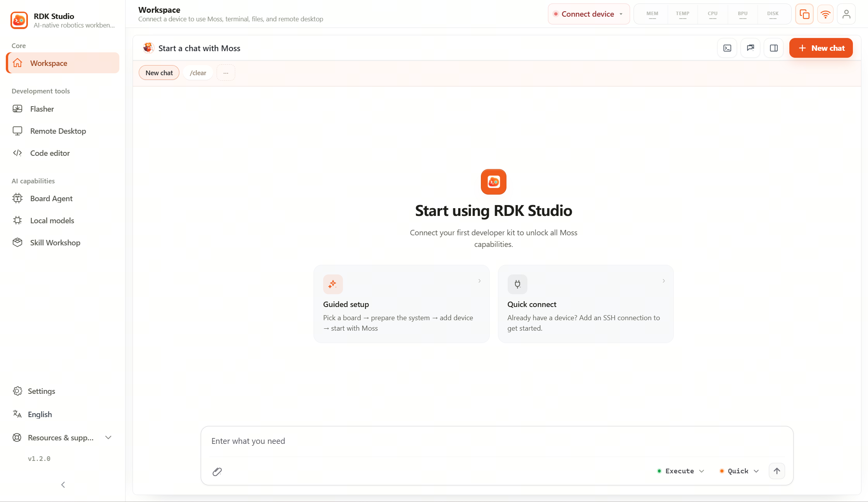The image size is (868, 502).
Task: Click the central RDK Studio app icon
Action: [494, 182]
